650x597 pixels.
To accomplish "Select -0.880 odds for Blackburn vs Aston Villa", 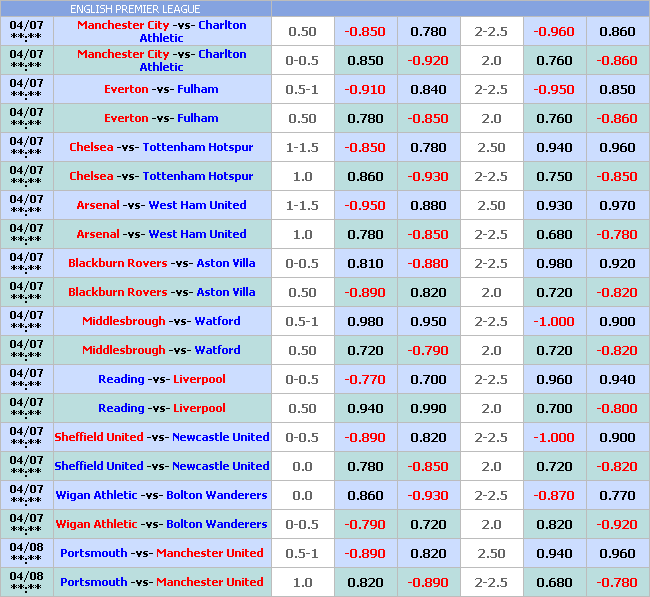I will click(428, 263).
